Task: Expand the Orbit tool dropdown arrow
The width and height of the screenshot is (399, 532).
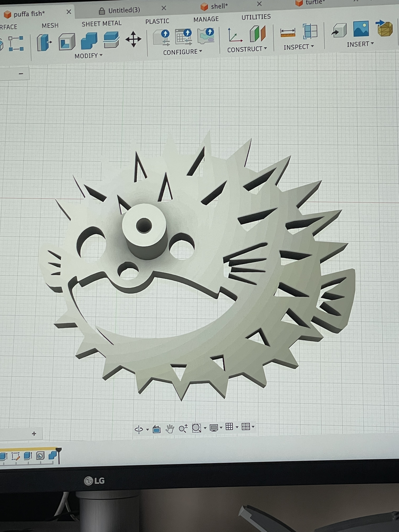Action: 147,429
